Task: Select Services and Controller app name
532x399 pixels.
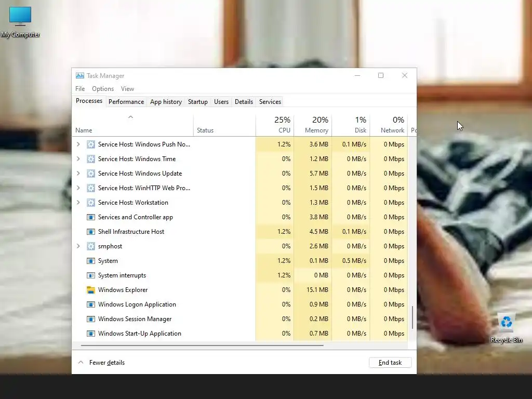Action: coord(136,217)
